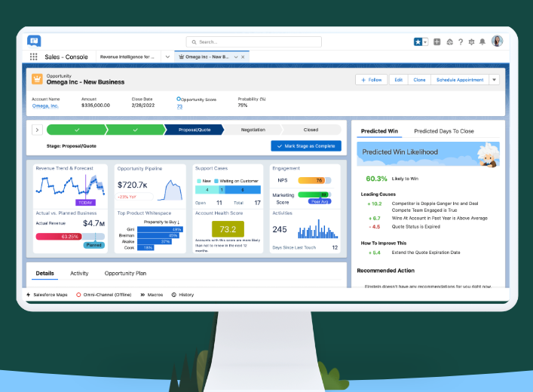This screenshot has height=392, width=533.
Task: Open the user profile avatar
Action: click(x=497, y=41)
